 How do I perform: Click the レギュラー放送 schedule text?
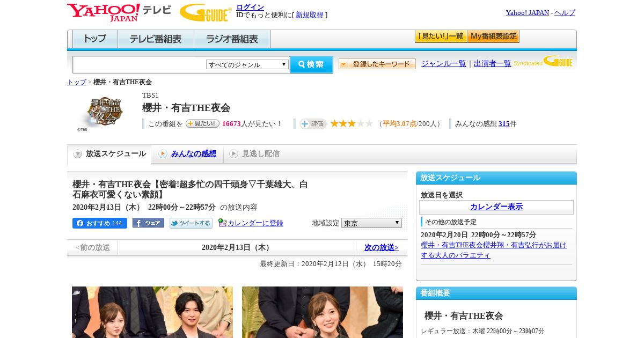pos(482,331)
